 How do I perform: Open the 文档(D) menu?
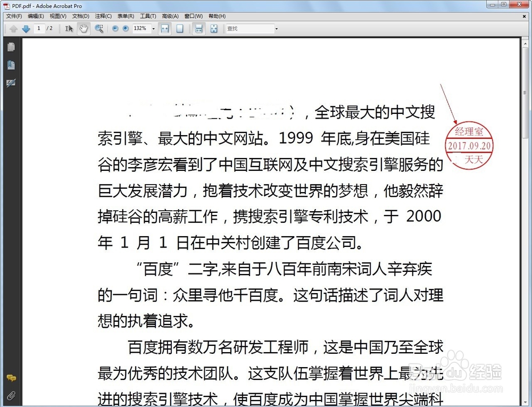click(x=81, y=16)
